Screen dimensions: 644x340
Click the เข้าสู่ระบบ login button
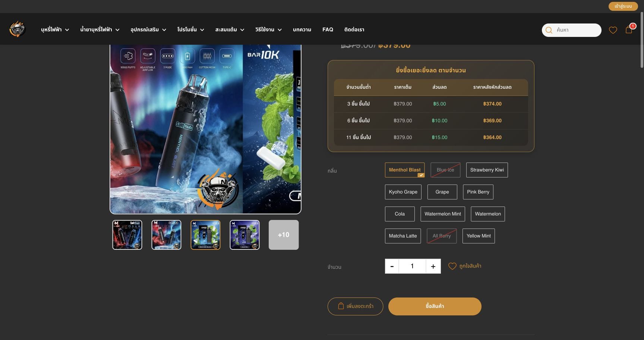click(x=623, y=6)
